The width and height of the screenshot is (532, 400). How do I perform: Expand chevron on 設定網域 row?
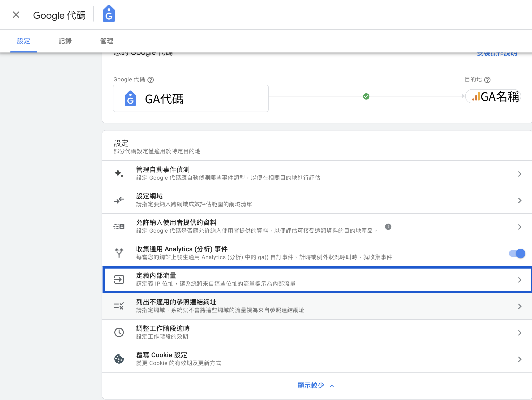(520, 200)
